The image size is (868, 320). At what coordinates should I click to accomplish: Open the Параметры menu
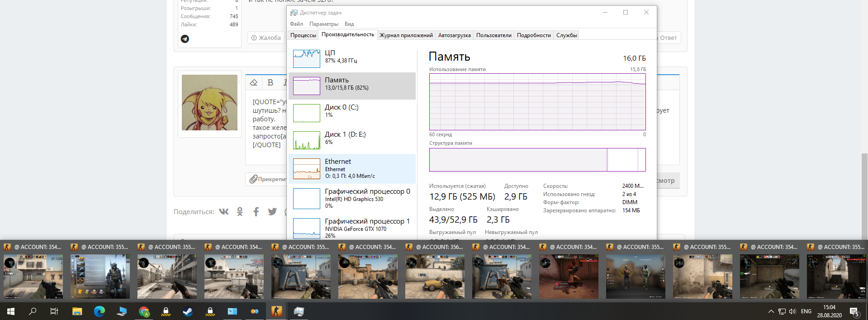[x=323, y=24]
